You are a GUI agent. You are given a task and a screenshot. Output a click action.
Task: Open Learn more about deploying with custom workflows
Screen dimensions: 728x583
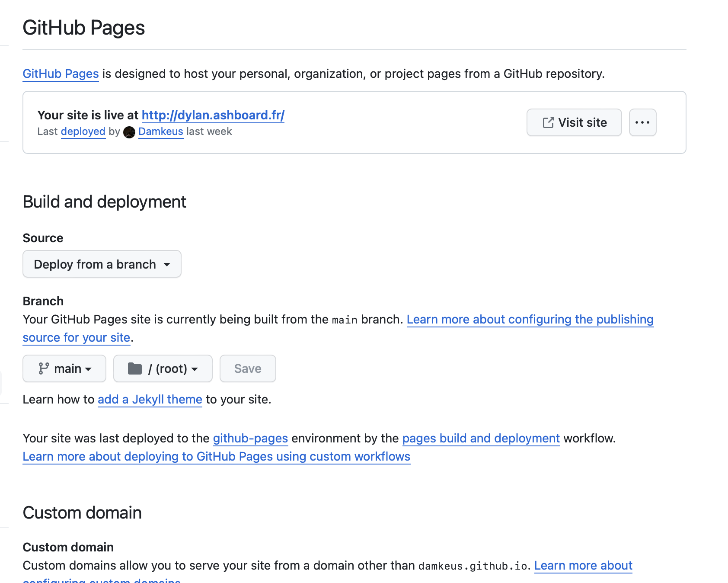point(216,457)
